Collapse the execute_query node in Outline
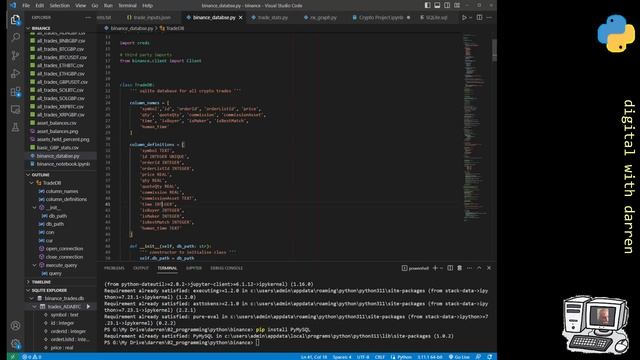 [35, 265]
